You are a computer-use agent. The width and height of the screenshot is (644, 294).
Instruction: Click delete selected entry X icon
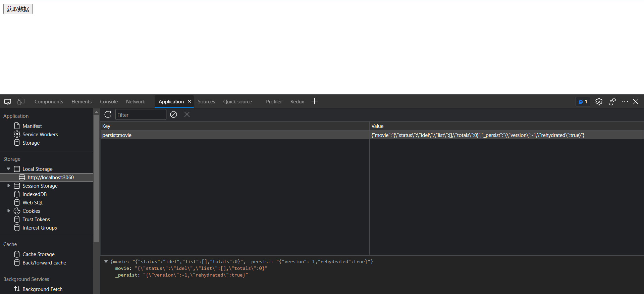[x=187, y=115]
